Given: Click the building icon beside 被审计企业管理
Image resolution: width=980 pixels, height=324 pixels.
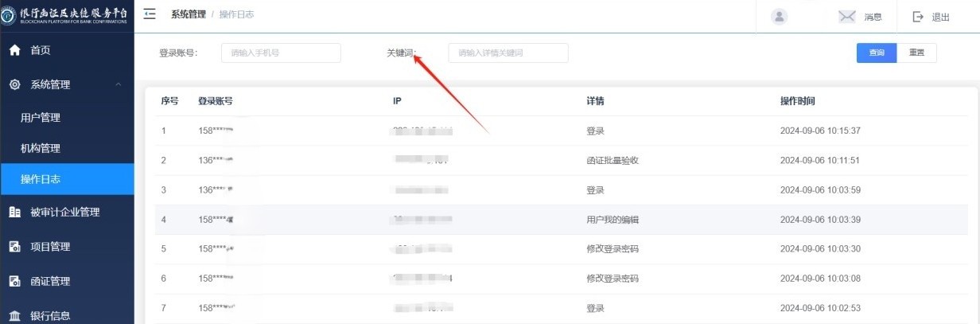Looking at the screenshot, I should pyautogui.click(x=14, y=212).
